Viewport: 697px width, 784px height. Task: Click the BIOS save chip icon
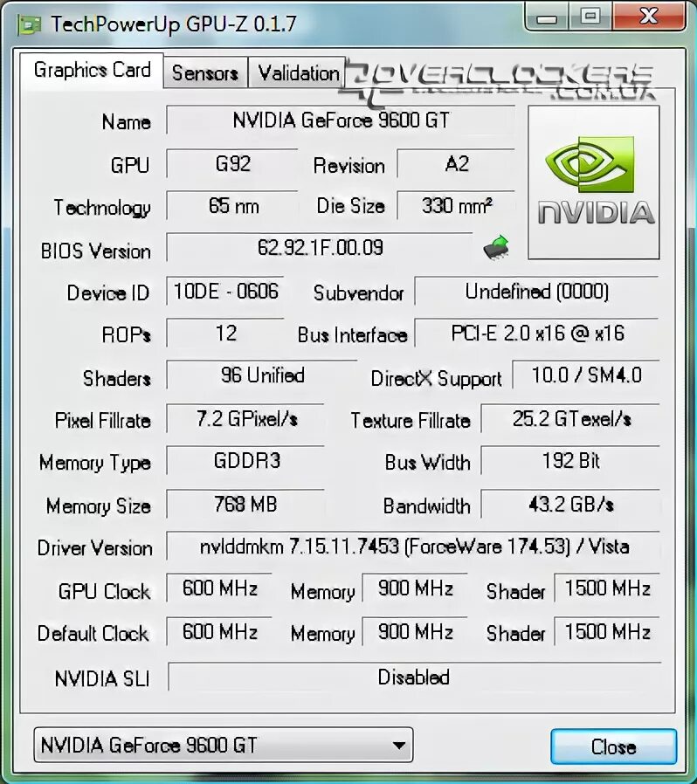coord(496,247)
